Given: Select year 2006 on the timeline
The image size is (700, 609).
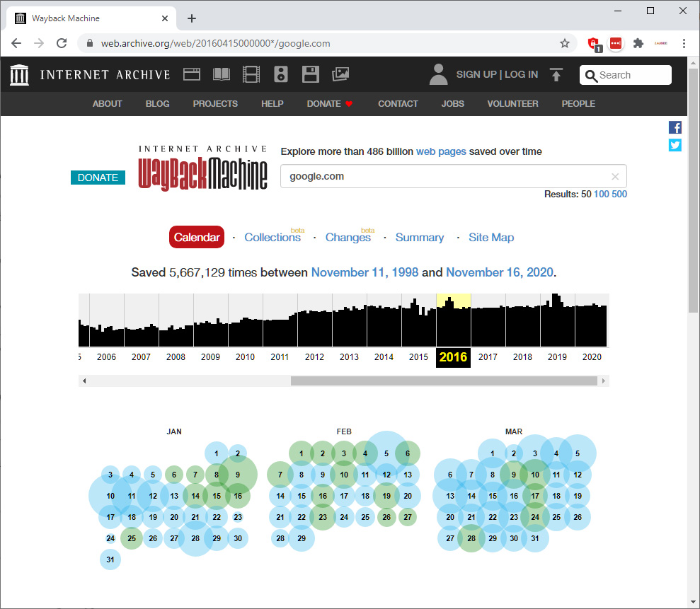Looking at the screenshot, I should click(x=106, y=357).
